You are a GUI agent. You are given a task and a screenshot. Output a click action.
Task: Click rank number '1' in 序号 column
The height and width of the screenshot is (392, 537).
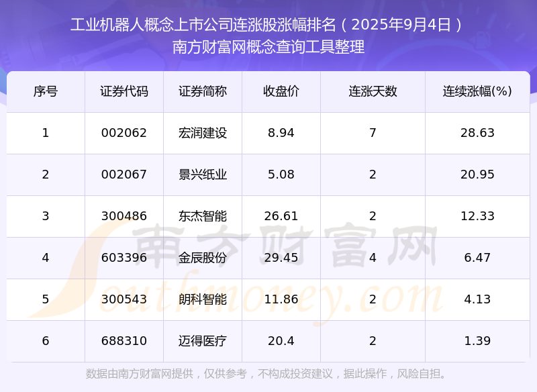(46, 133)
